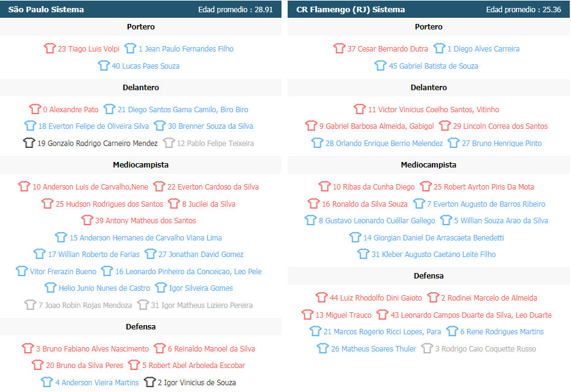Click Flamengo's Edad promedio 25.36 value
Image resolution: width=571 pixels, height=392 pixels.
click(x=552, y=9)
